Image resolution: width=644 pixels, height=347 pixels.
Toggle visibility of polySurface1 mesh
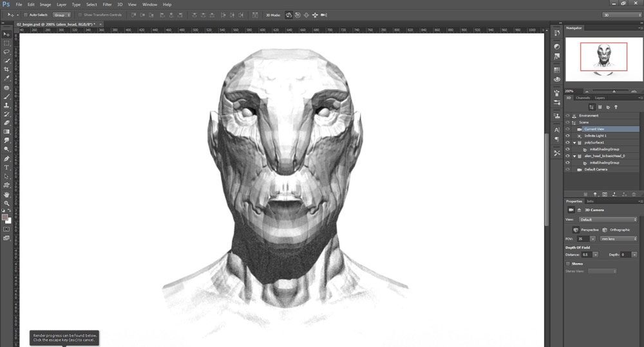[x=567, y=142]
